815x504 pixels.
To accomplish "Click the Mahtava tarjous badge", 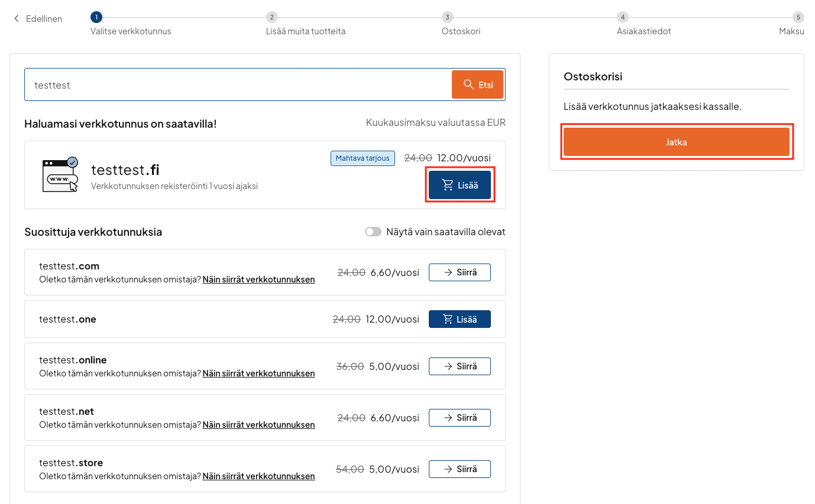I will 363,158.
